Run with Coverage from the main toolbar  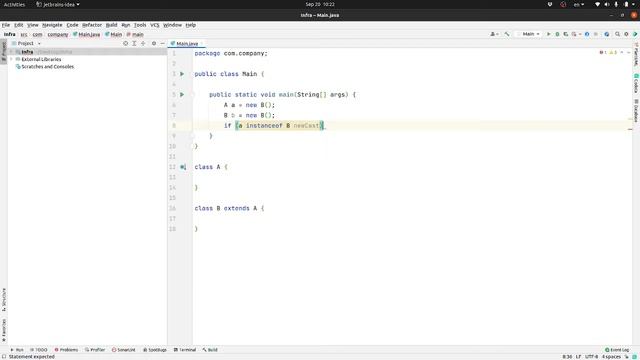pos(566,34)
